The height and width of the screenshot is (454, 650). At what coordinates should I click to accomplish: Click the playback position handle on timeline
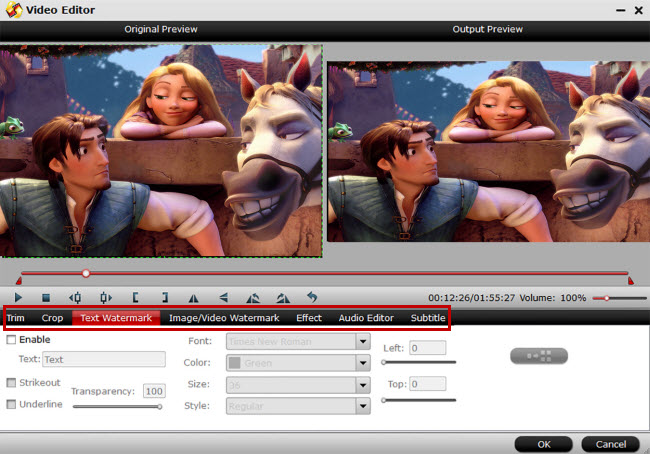tap(86, 273)
